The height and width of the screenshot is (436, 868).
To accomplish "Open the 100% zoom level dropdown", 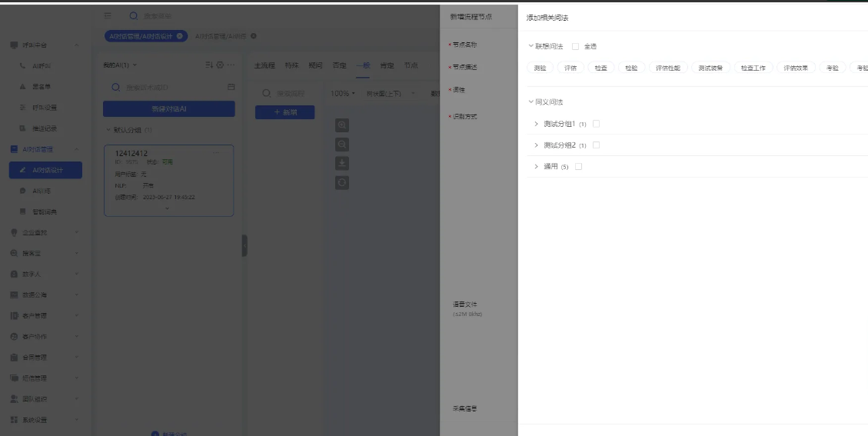I will [x=343, y=94].
